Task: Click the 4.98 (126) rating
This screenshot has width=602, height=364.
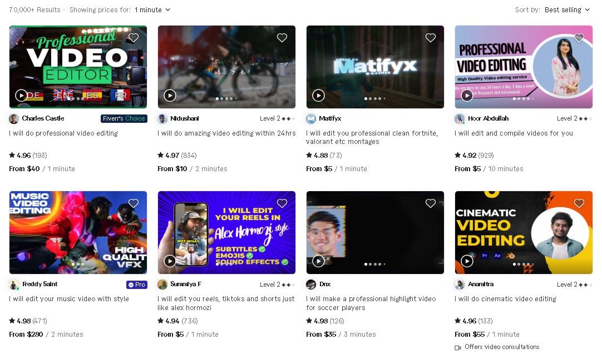Action: pos(325,321)
